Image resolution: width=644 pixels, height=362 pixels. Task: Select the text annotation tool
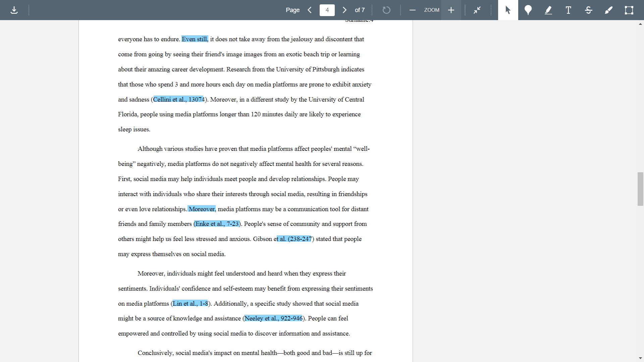[568, 10]
